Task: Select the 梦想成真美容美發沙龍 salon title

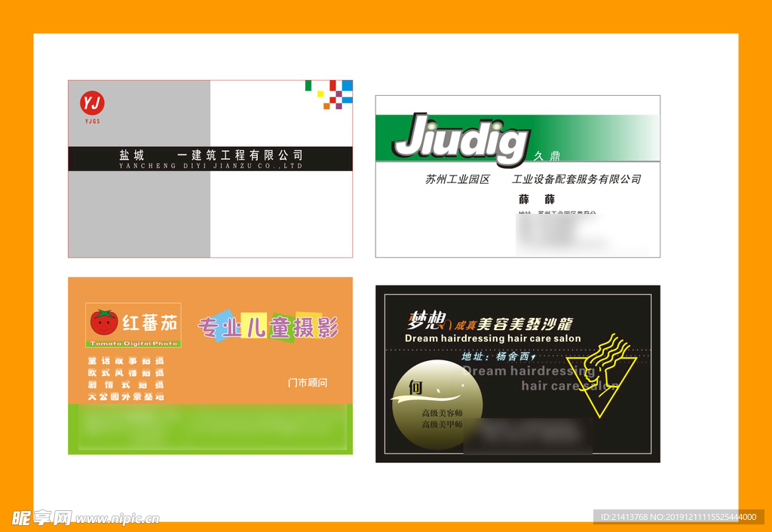Action: pyautogui.click(x=490, y=323)
